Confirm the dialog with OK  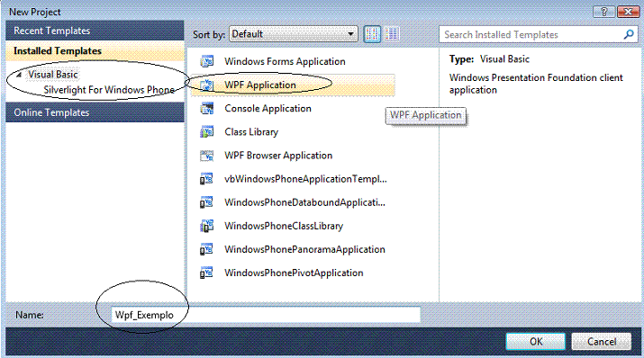click(x=536, y=342)
